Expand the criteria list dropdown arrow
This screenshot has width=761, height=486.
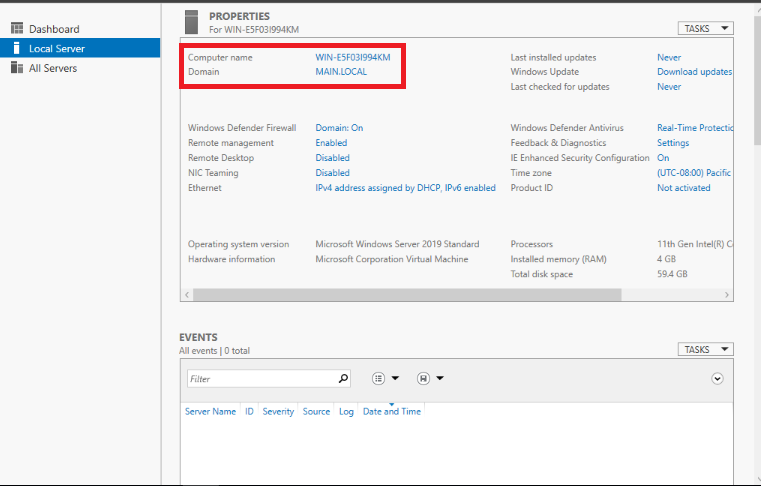click(x=395, y=378)
